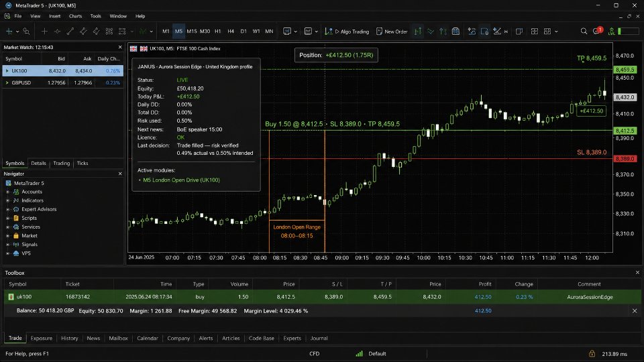Switch timeframe to M1
Screen dimensions: 644x362
166,32
